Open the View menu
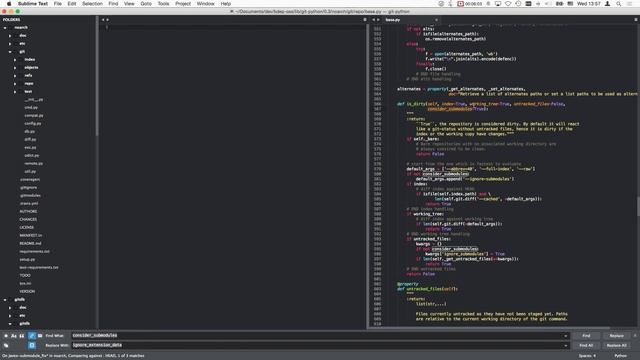Screen dimensions: 640x360 pos(129,4)
